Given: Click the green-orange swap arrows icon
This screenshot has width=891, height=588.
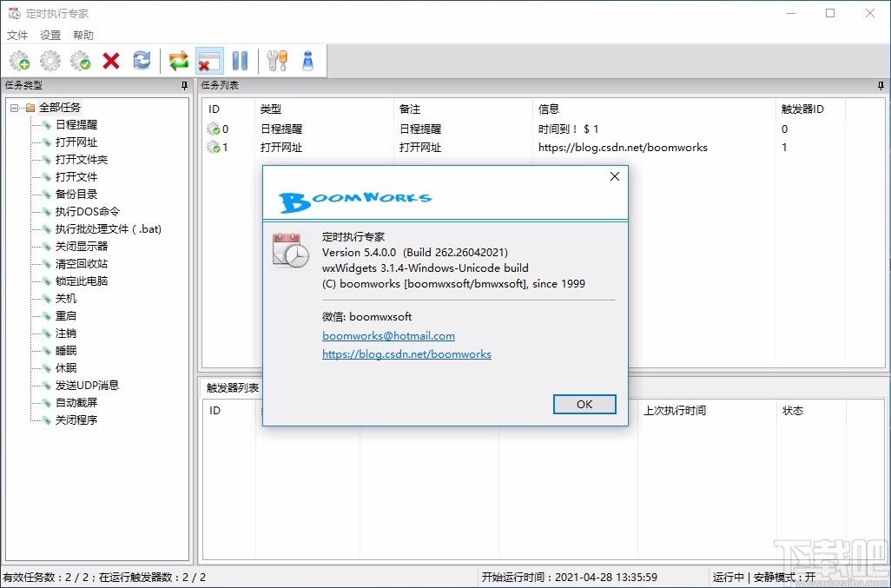Looking at the screenshot, I should [178, 61].
